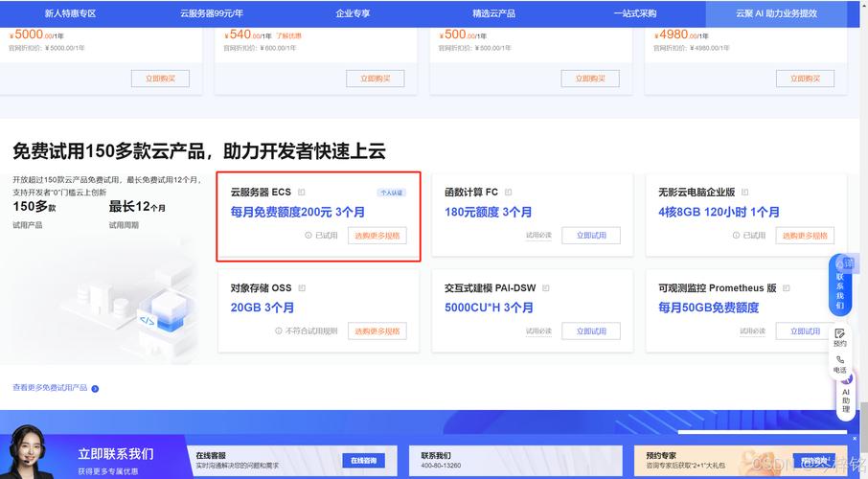
Task: Open the 预约 sidebar icon
Action: (840, 336)
